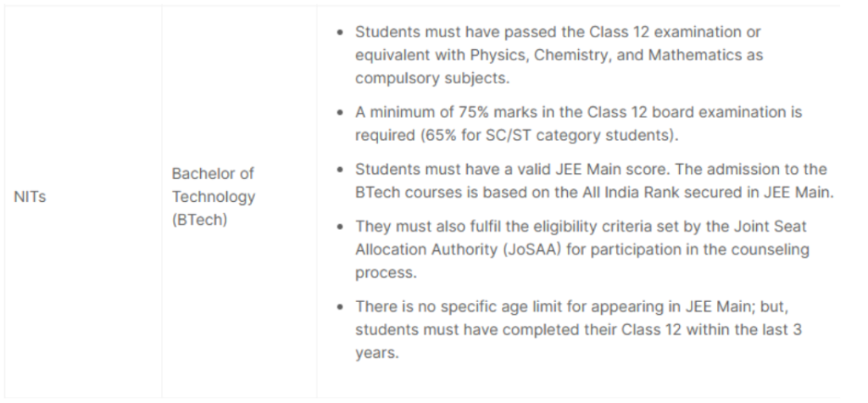Click the 'Joint Seat' eligibility criteria line
This screenshot has width=868, height=403.
[581, 227]
